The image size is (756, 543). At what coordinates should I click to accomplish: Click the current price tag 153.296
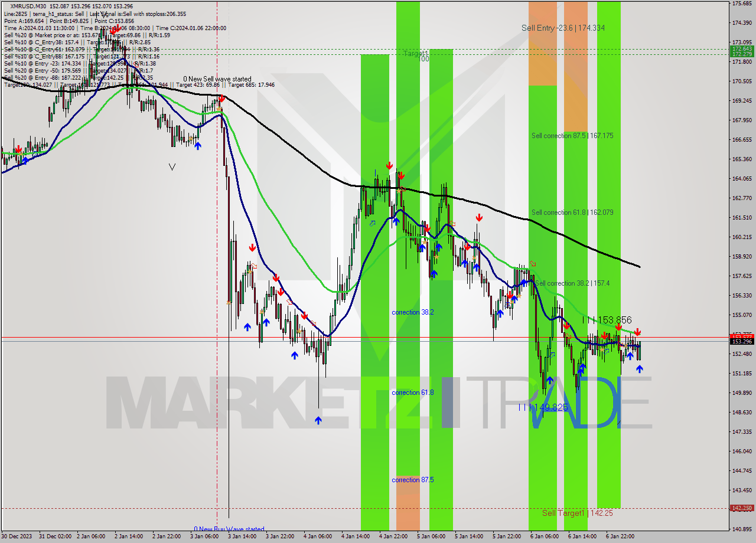coord(742,341)
